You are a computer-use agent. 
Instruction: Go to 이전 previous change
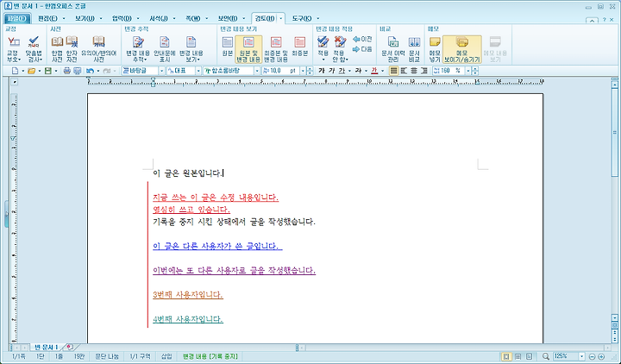(362, 39)
